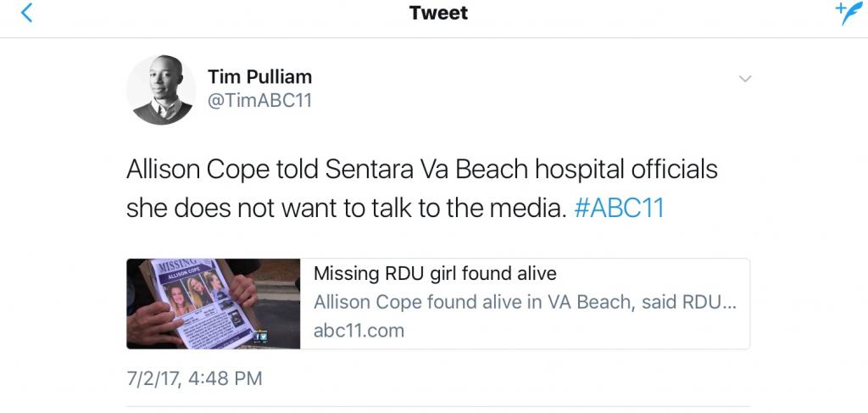868x413 pixels.
Task: Compose a new tweet with quill icon
Action: (x=848, y=14)
